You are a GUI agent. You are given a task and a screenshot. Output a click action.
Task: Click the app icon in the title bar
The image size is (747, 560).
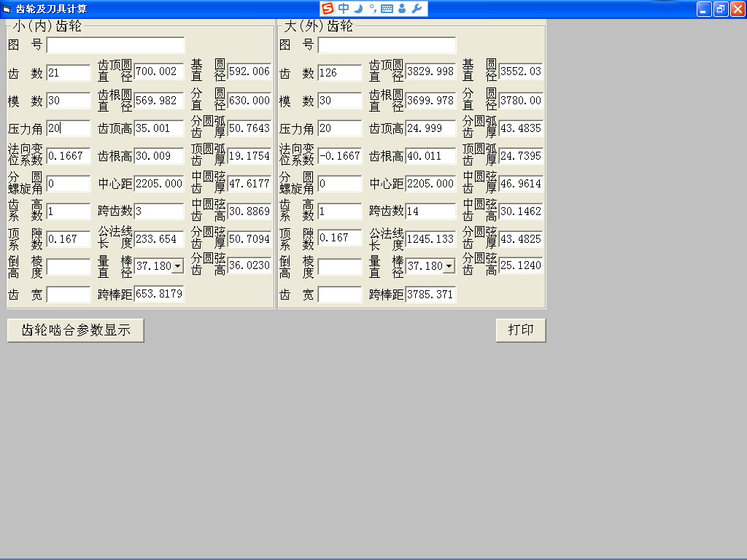(7, 9)
